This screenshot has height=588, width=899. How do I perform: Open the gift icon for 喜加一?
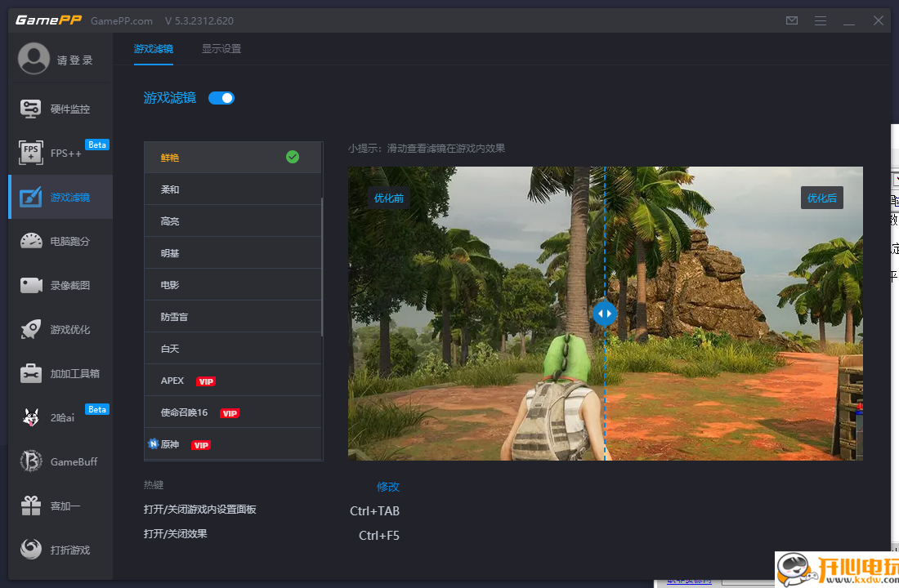click(31, 506)
